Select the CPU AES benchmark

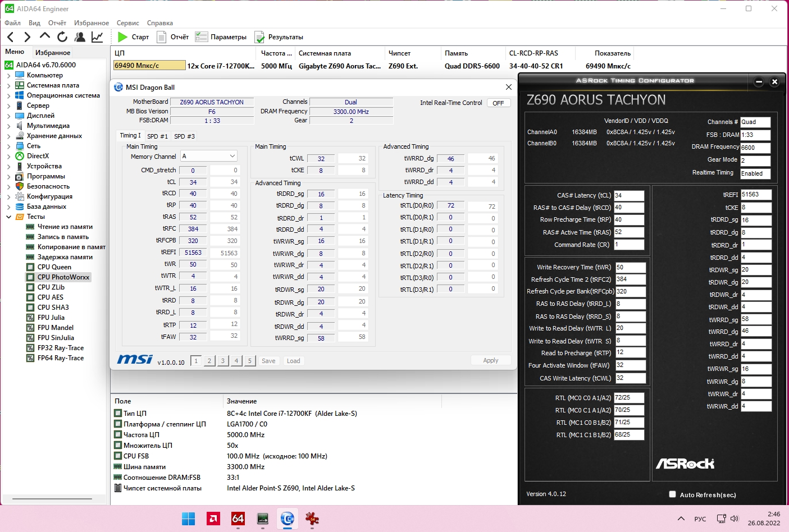point(50,297)
